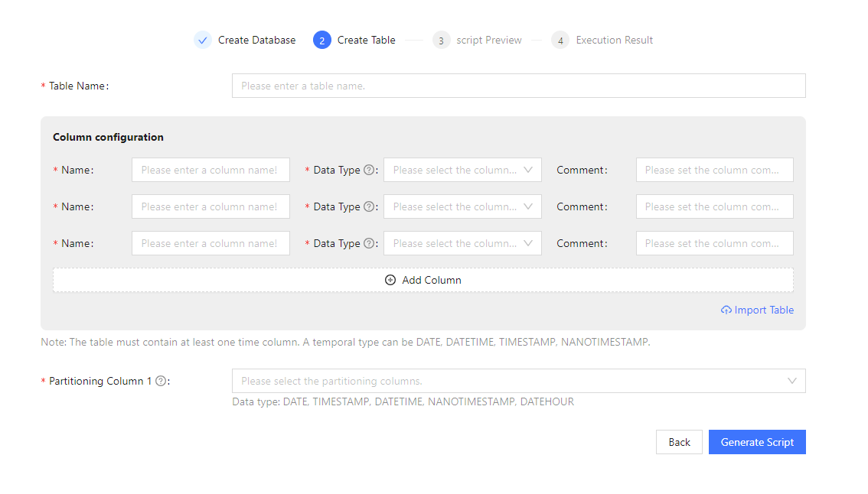Click help icon beside first Data Type

click(369, 170)
